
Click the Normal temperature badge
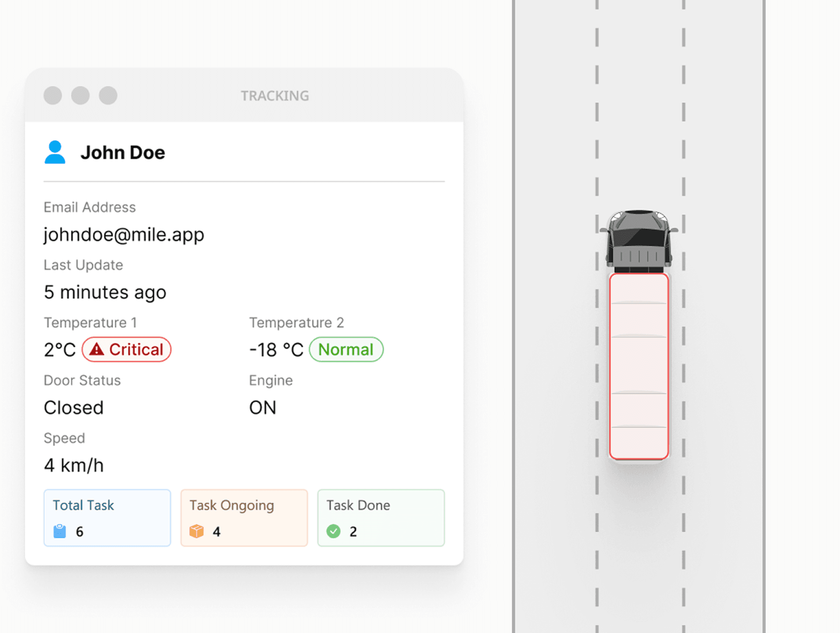pos(346,349)
